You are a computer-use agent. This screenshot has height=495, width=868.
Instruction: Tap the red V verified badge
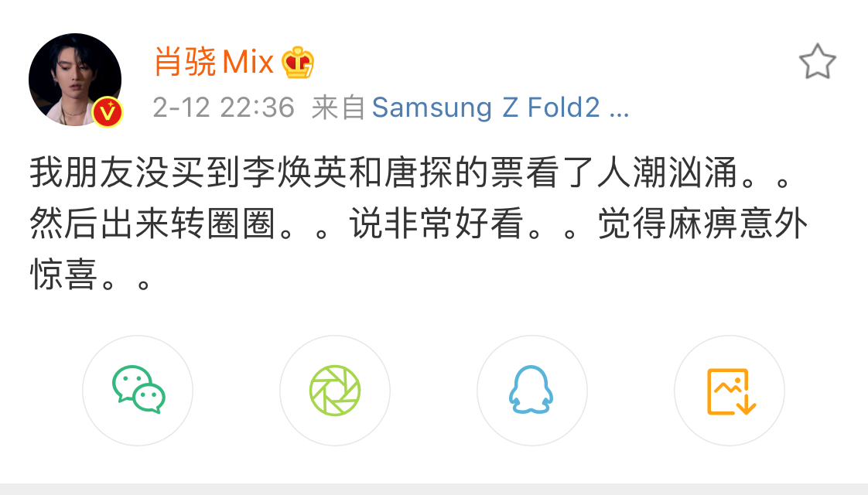108,112
